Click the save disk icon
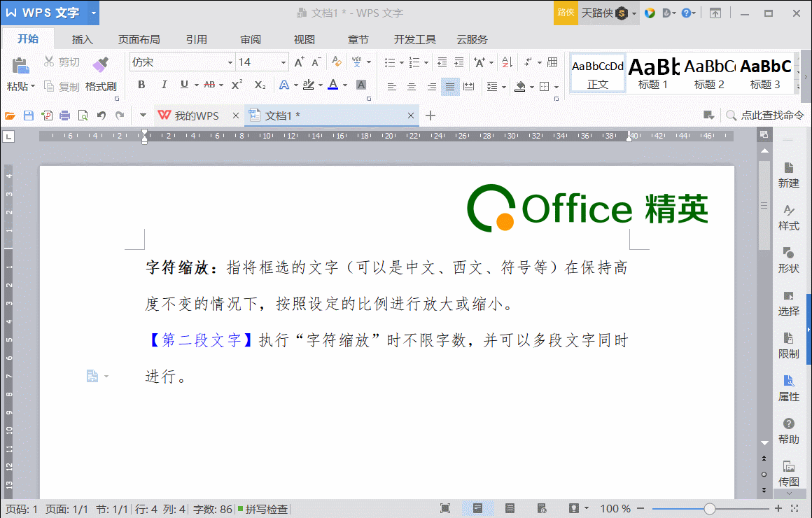Image resolution: width=812 pixels, height=518 pixels. pyautogui.click(x=29, y=115)
